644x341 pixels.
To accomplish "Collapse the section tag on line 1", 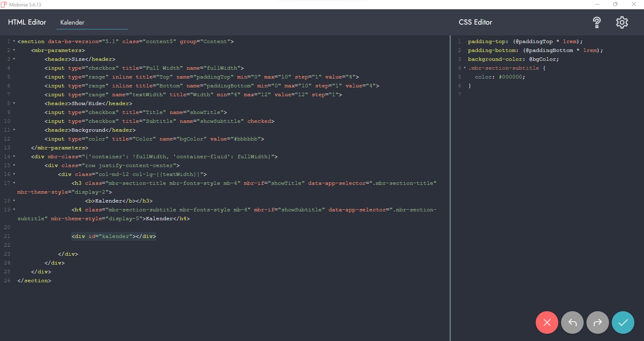I will pos(14,41).
